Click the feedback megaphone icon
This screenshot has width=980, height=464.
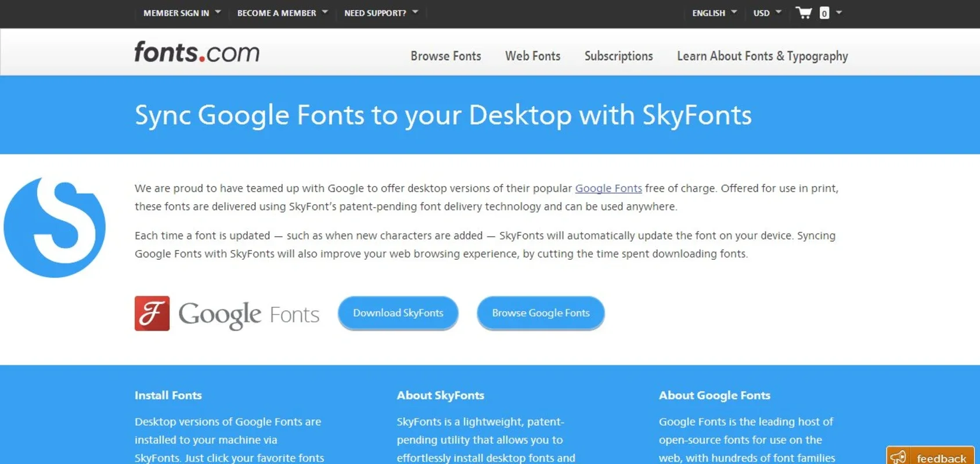click(898, 457)
